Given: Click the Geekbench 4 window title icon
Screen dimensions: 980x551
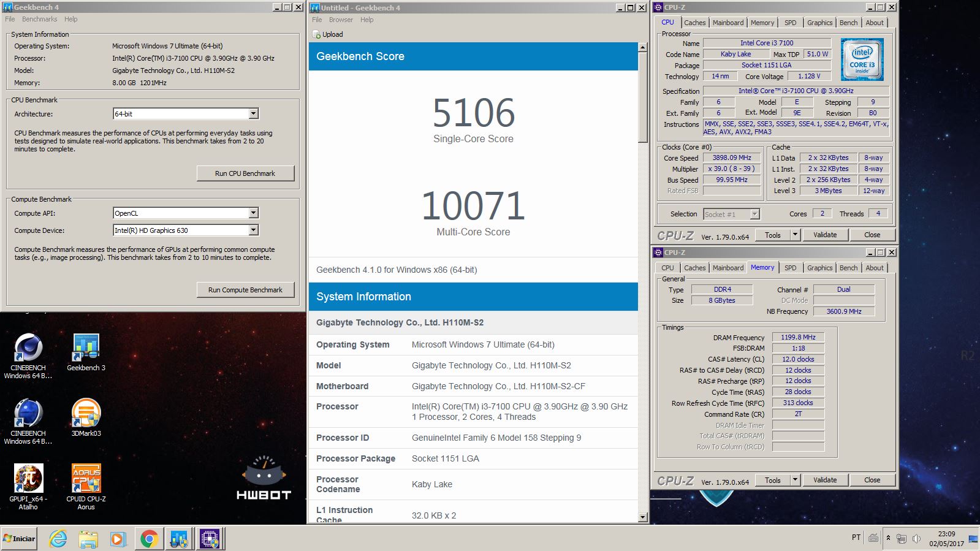Looking at the screenshot, I should pos(8,7).
